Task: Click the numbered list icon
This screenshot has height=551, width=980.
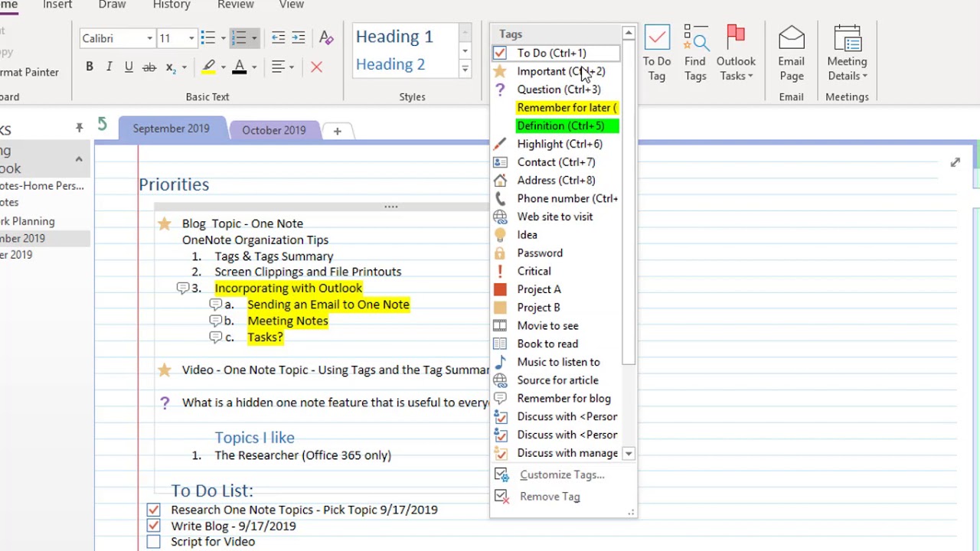Action: (x=239, y=37)
